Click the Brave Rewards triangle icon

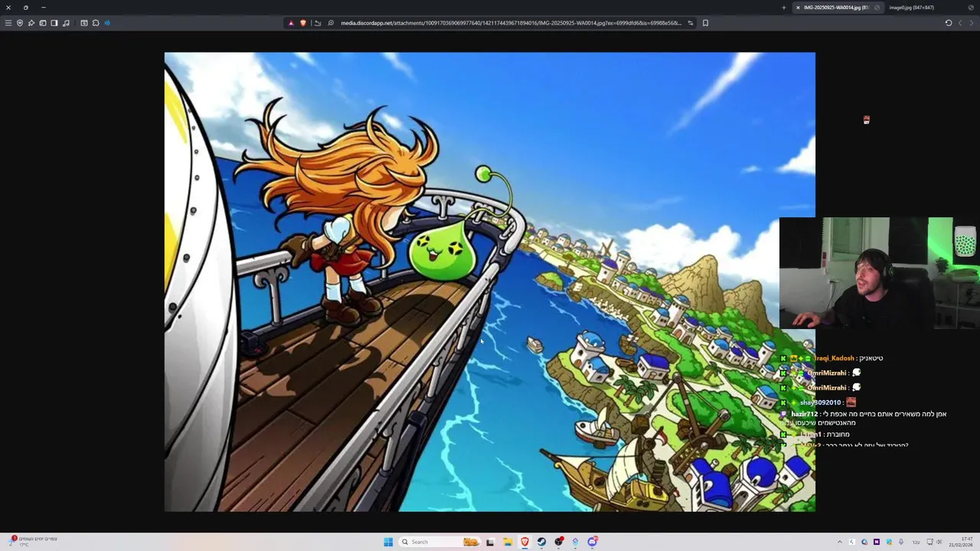[x=291, y=23]
